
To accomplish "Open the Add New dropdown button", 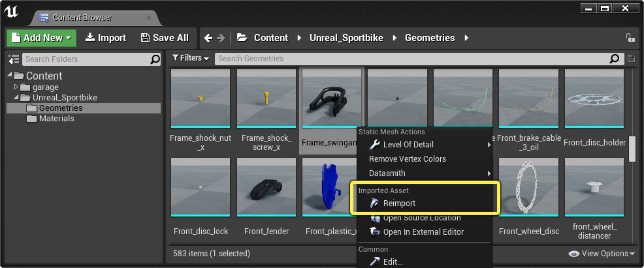I will (42, 38).
